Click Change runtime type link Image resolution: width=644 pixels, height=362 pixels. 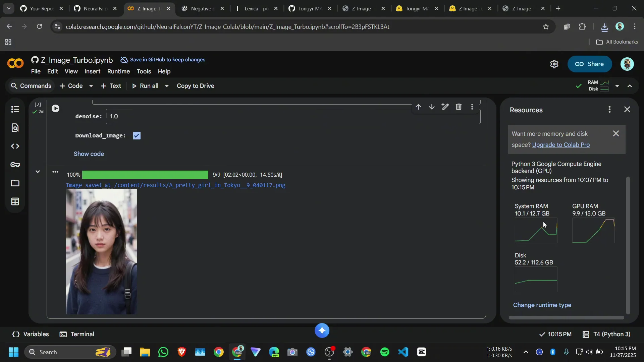pos(542,305)
